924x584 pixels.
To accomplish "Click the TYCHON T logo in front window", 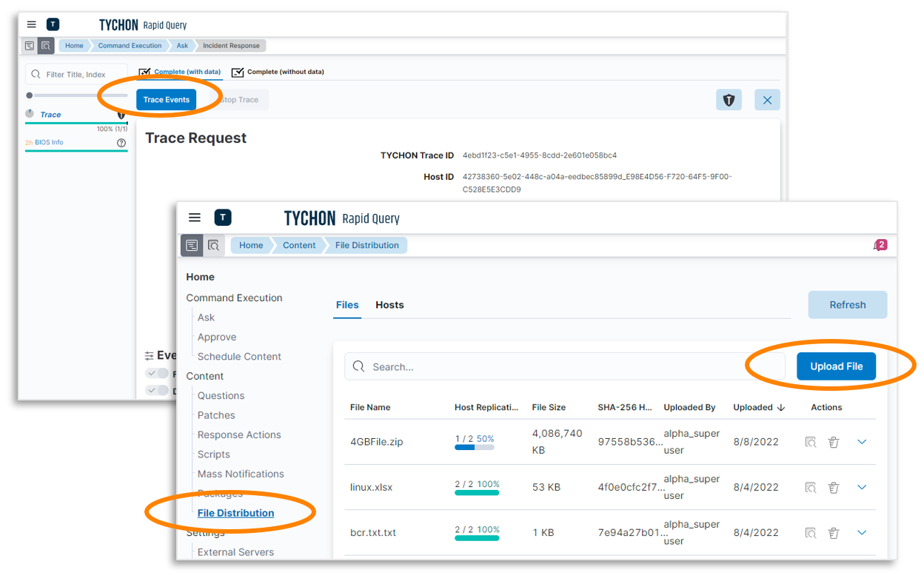I will coord(223,218).
